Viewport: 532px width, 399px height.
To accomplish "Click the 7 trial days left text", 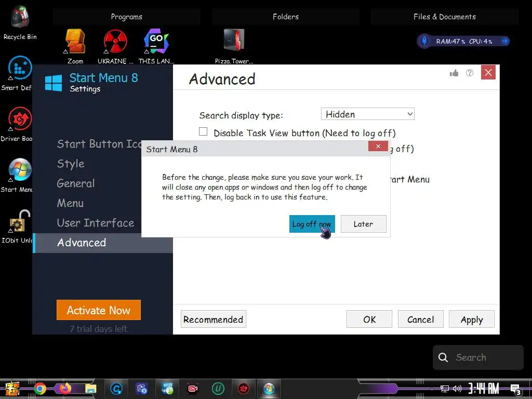I will point(98,329).
